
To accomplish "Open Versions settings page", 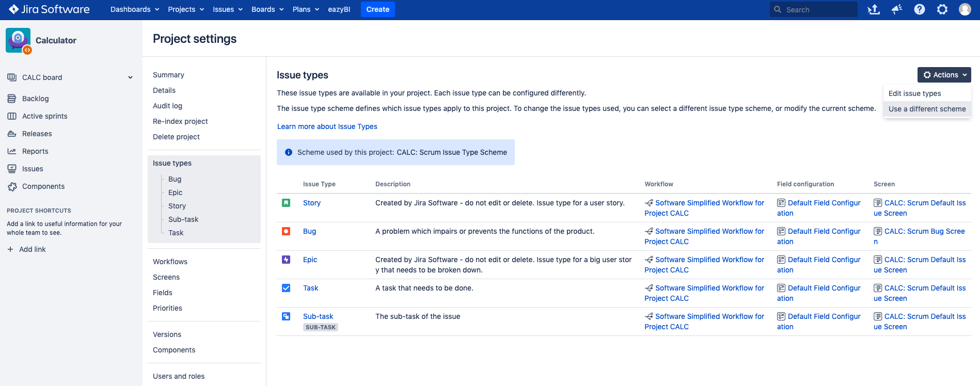I will pos(167,334).
